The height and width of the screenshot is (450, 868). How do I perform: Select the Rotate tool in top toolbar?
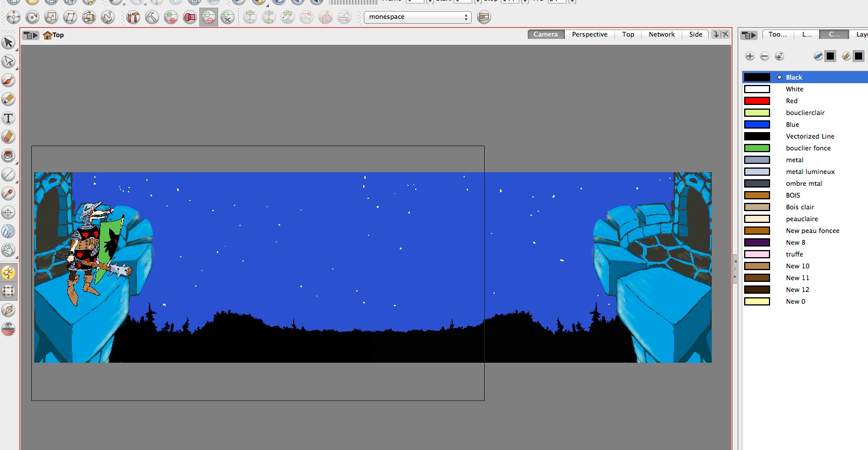(32, 17)
